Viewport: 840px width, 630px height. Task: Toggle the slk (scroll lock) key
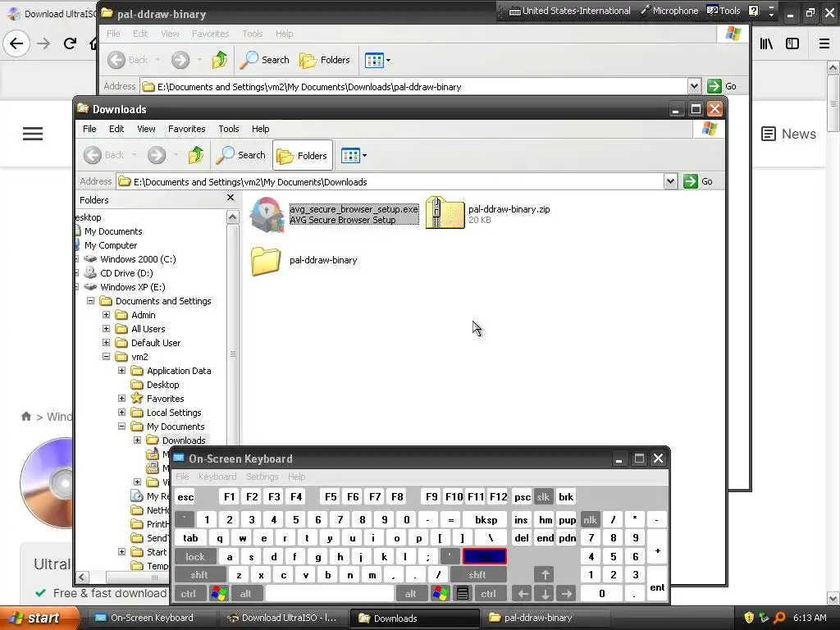(543, 497)
